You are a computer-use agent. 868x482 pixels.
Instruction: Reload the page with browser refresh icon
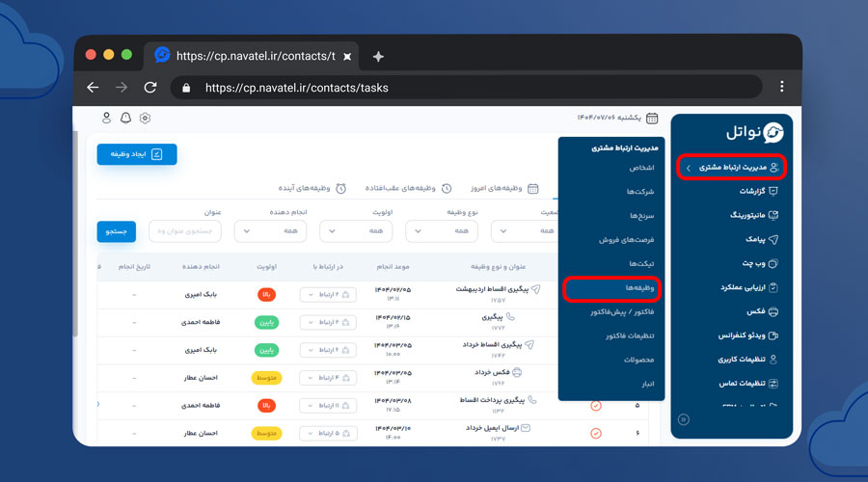pyautogui.click(x=150, y=88)
